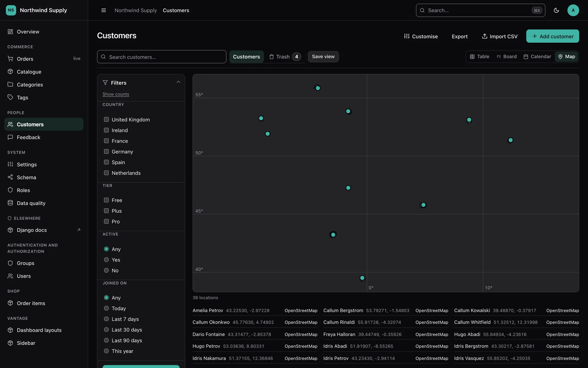
Task: Open Feedback via its speech bubble icon
Action: (10, 137)
